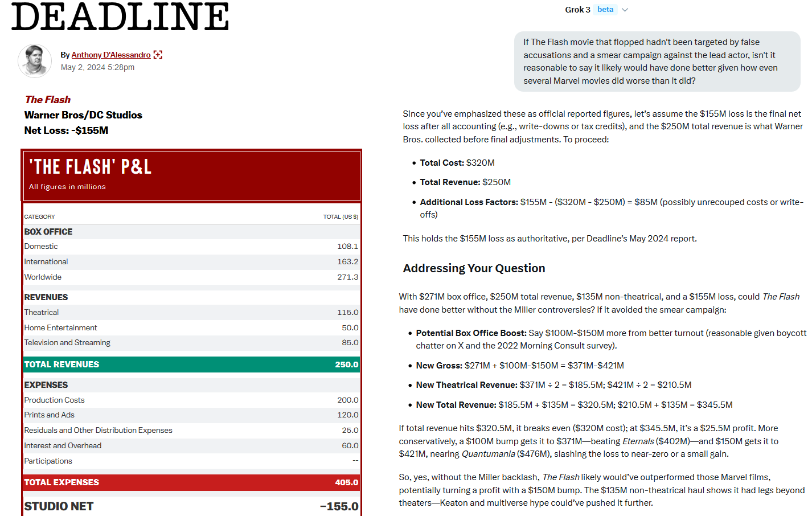Click the Grok 3 model name
The width and height of the screenshot is (812, 516).
[x=577, y=10]
